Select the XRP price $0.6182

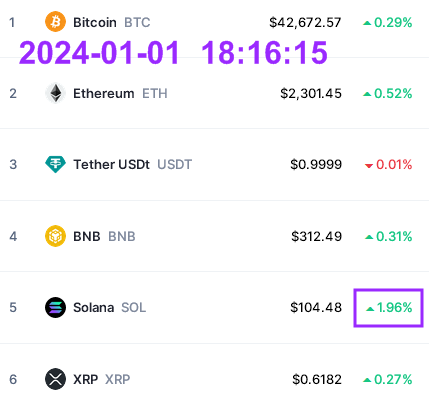(317, 379)
